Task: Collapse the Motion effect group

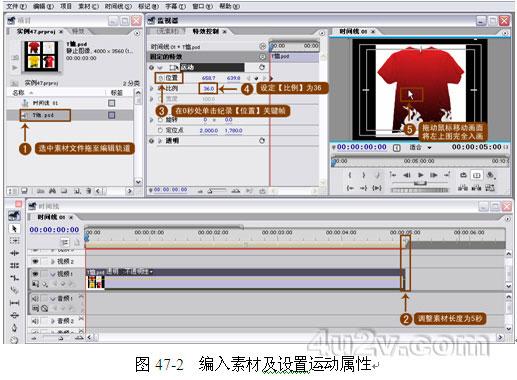Action: (x=160, y=68)
